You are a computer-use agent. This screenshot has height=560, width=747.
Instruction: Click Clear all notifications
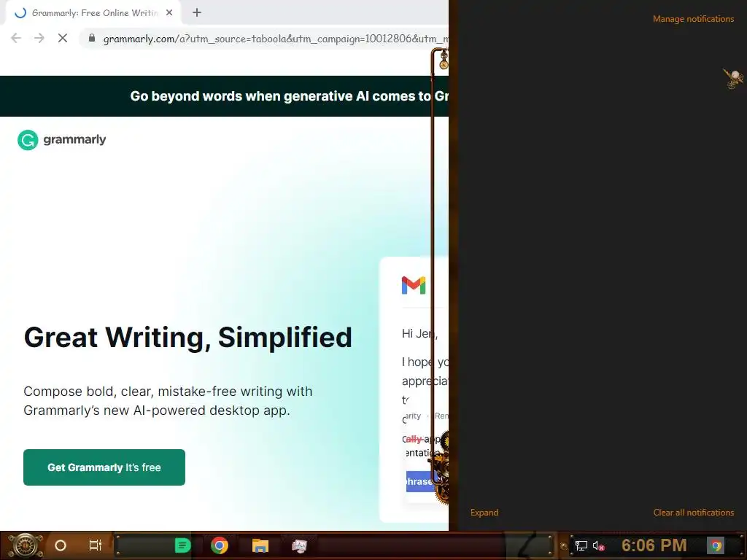(693, 513)
